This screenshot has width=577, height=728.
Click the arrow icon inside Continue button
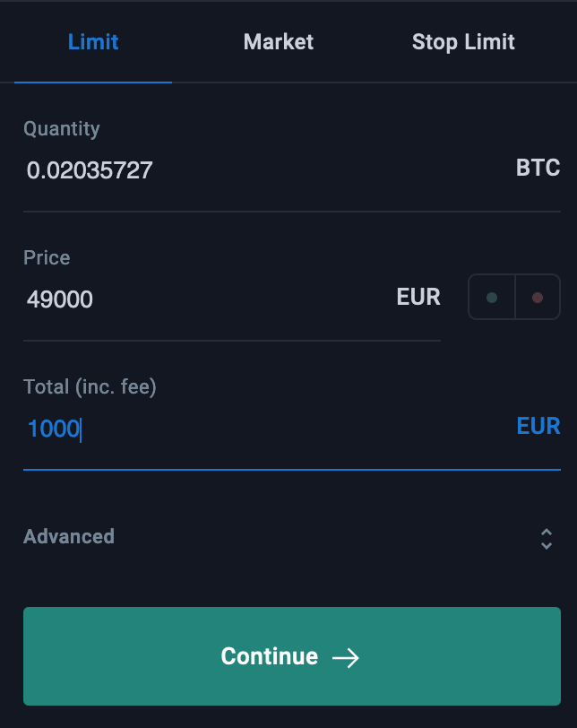[348, 656]
